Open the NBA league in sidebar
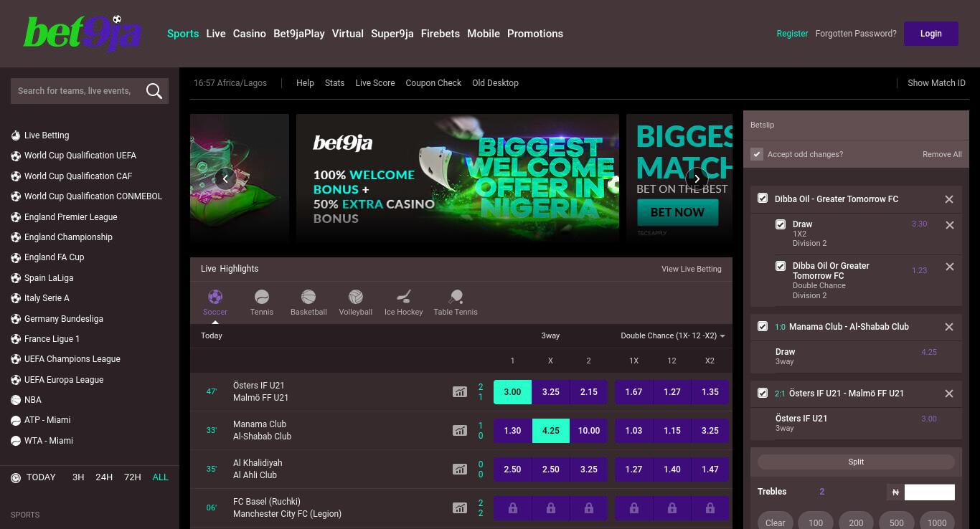Image resolution: width=980 pixels, height=529 pixels. tap(33, 400)
